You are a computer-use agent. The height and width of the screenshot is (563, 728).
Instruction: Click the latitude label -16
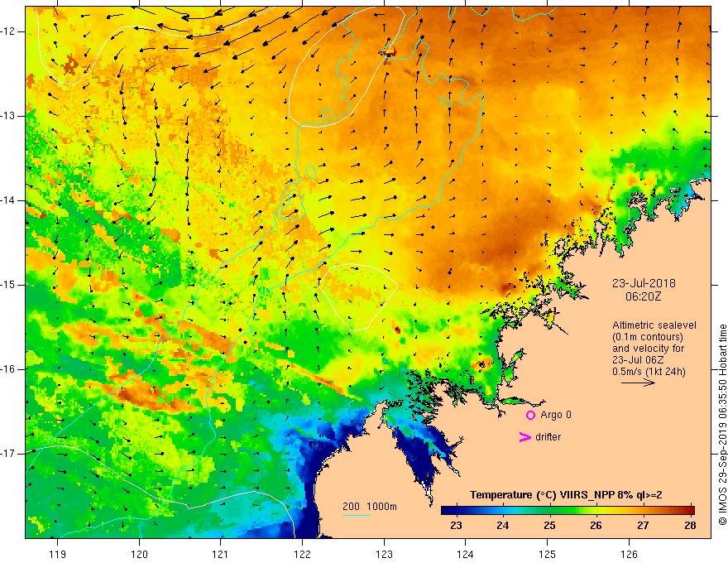(x=8, y=369)
